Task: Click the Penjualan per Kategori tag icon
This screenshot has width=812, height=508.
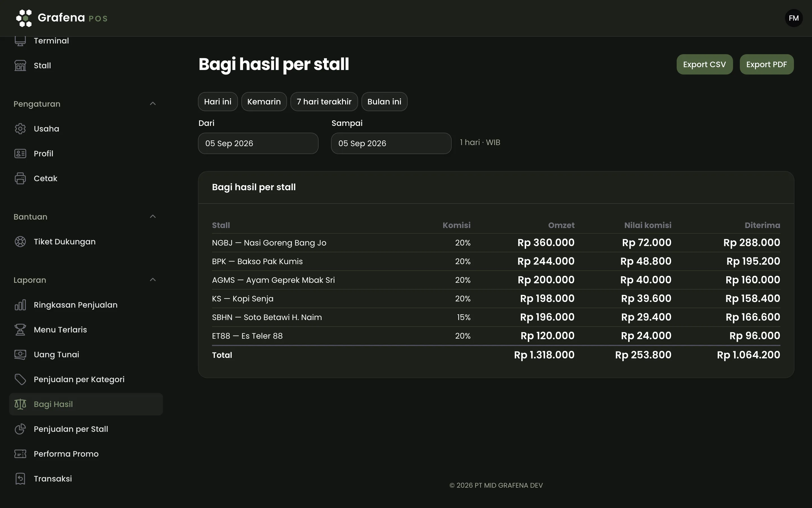Action: click(x=20, y=379)
